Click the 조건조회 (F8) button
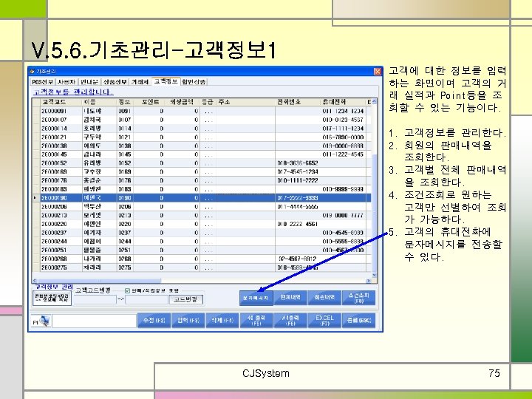532x399 pixels. [x=358, y=297]
